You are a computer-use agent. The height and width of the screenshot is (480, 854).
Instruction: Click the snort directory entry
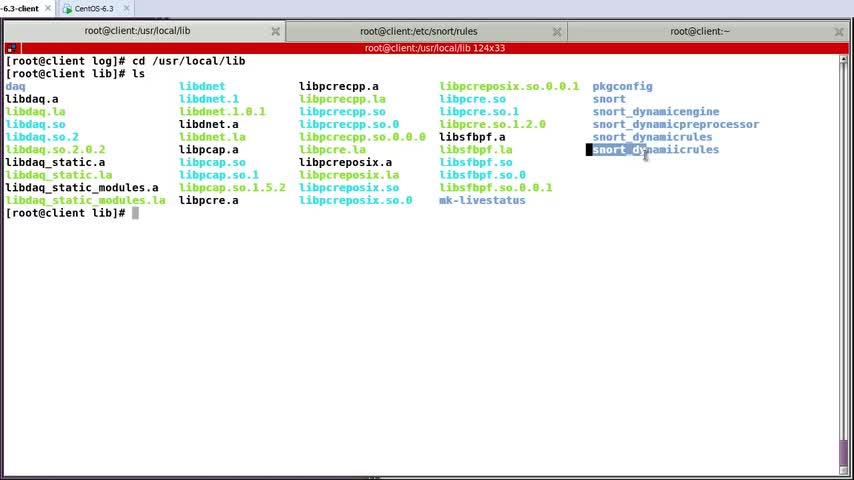609,99
